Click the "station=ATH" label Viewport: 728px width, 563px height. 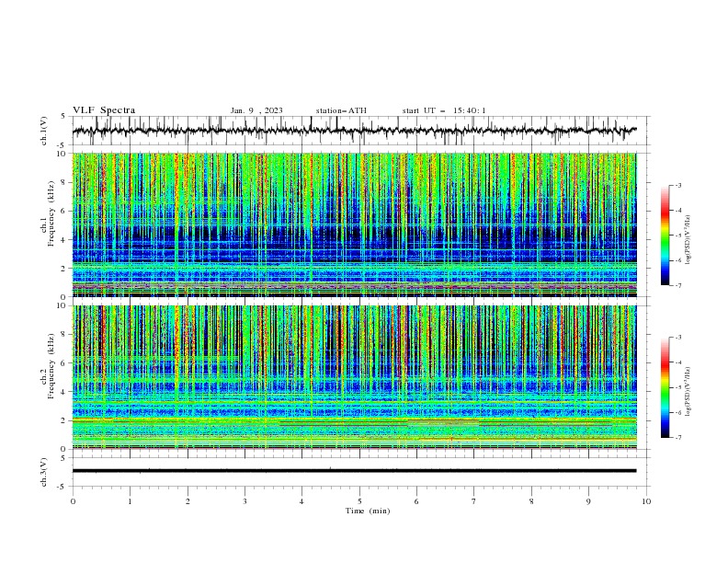click(341, 110)
